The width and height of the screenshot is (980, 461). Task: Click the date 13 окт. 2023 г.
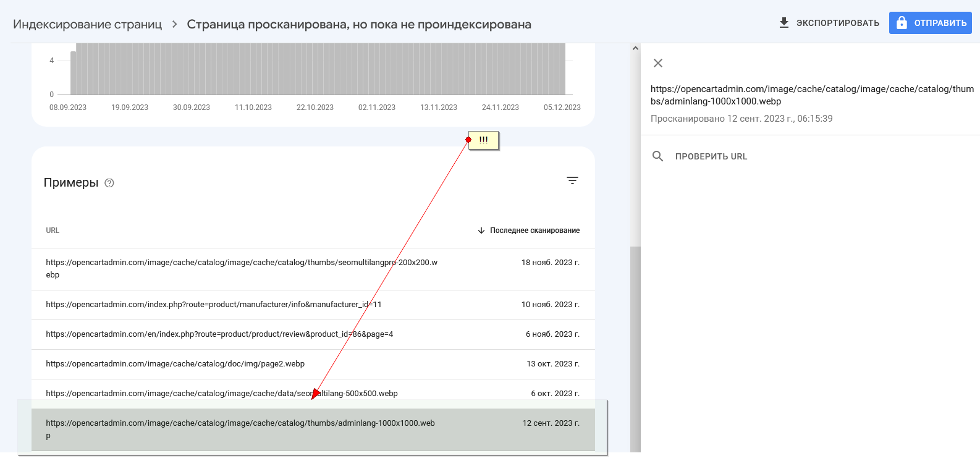click(553, 364)
